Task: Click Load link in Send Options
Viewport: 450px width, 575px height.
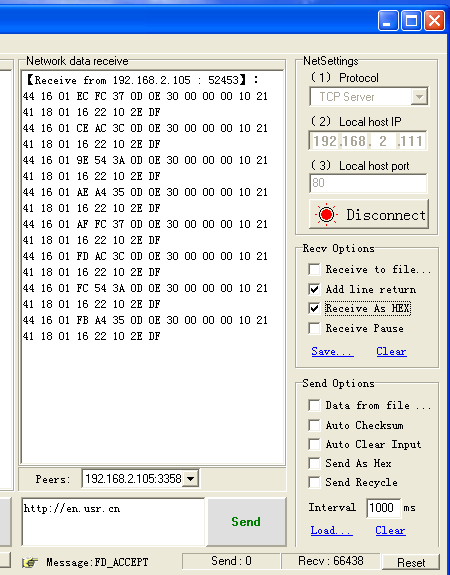Action: point(332,530)
